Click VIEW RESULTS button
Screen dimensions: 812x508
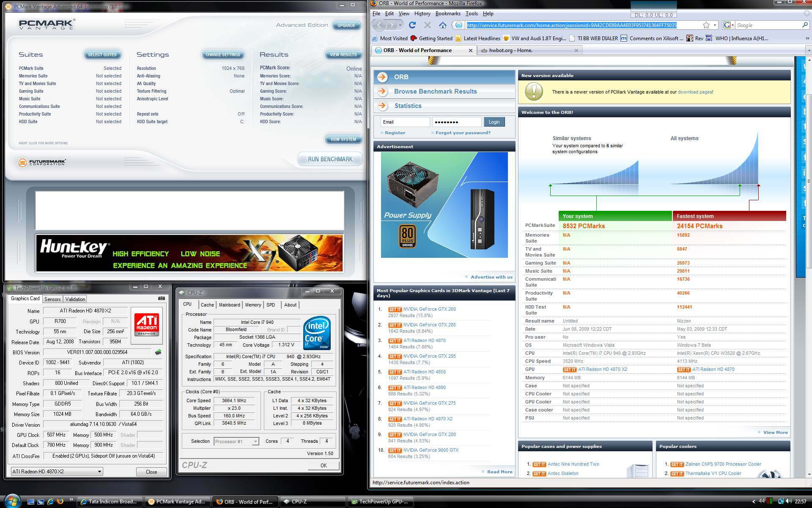point(343,55)
